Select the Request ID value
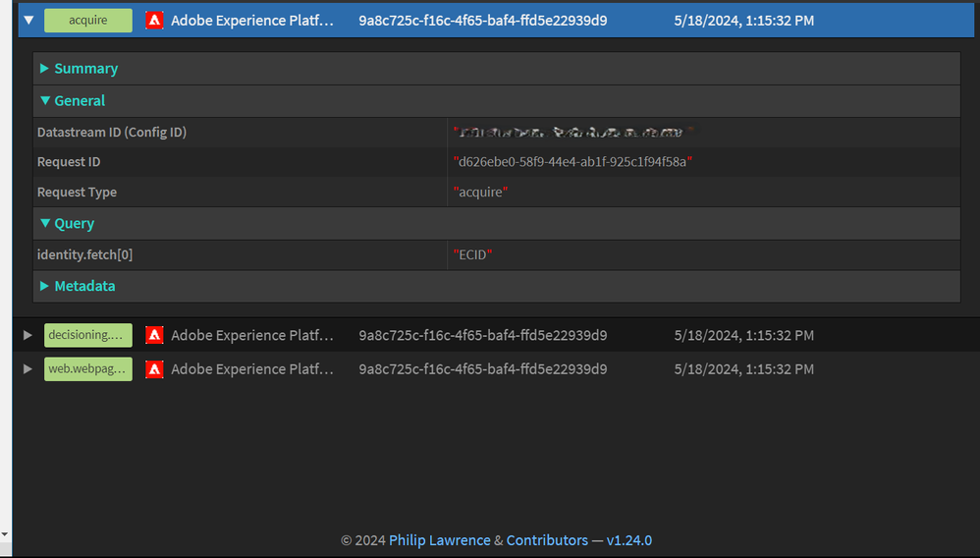The image size is (980, 558). (572, 162)
